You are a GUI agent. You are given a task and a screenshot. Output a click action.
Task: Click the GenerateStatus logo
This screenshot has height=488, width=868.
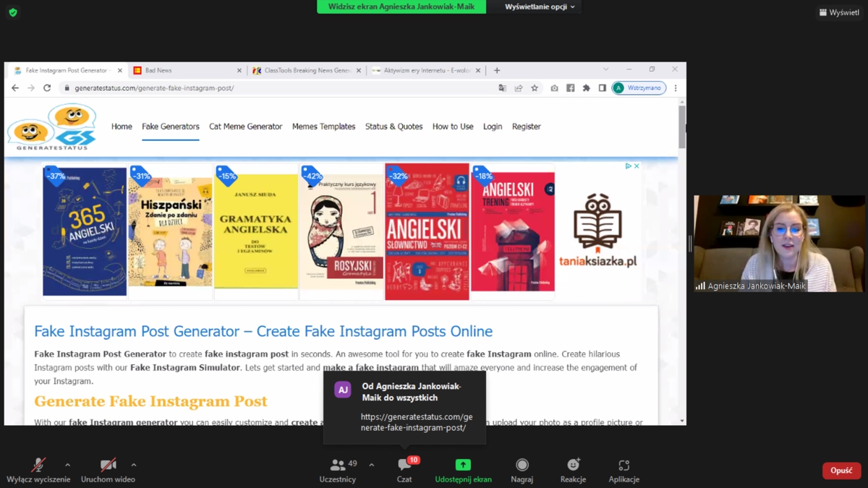tap(52, 127)
